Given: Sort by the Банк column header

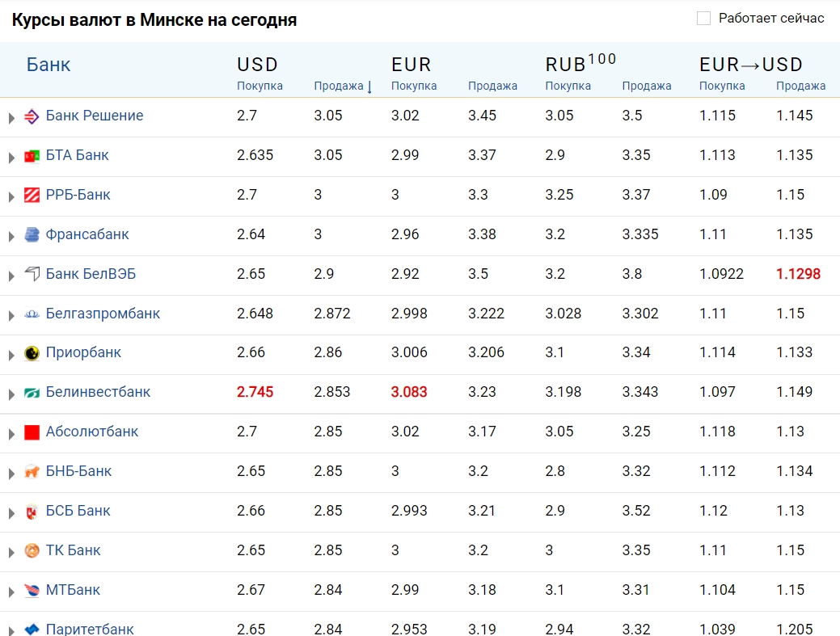Looking at the screenshot, I should (49, 65).
